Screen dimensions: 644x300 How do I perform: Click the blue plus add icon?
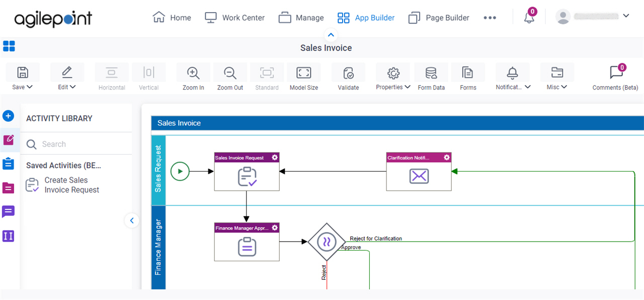click(x=8, y=116)
